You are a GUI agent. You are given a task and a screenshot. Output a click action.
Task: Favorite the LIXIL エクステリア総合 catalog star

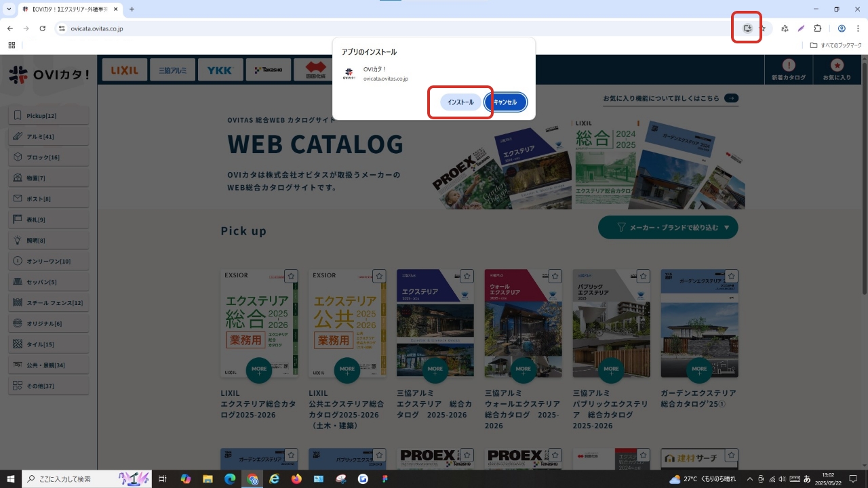coord(291,276)
